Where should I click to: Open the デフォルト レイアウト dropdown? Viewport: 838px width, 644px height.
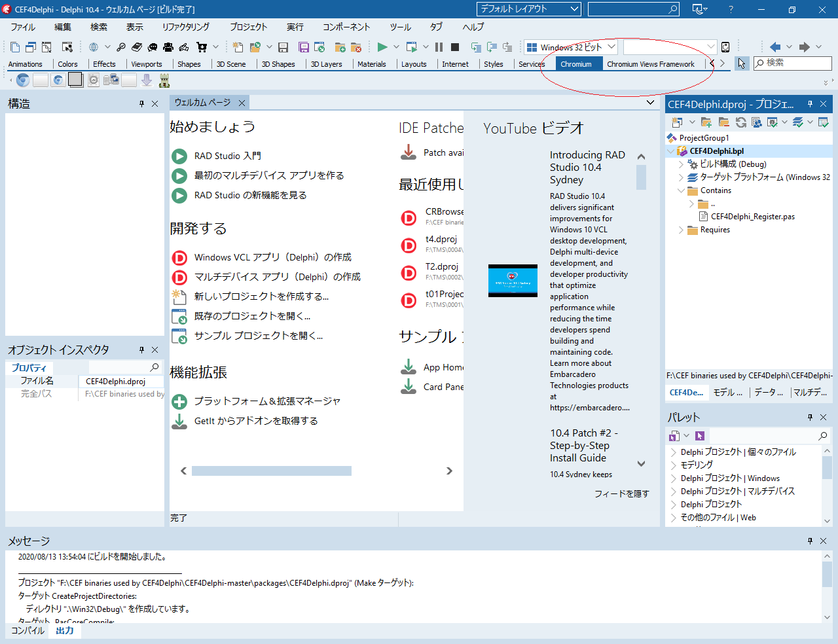529,9
